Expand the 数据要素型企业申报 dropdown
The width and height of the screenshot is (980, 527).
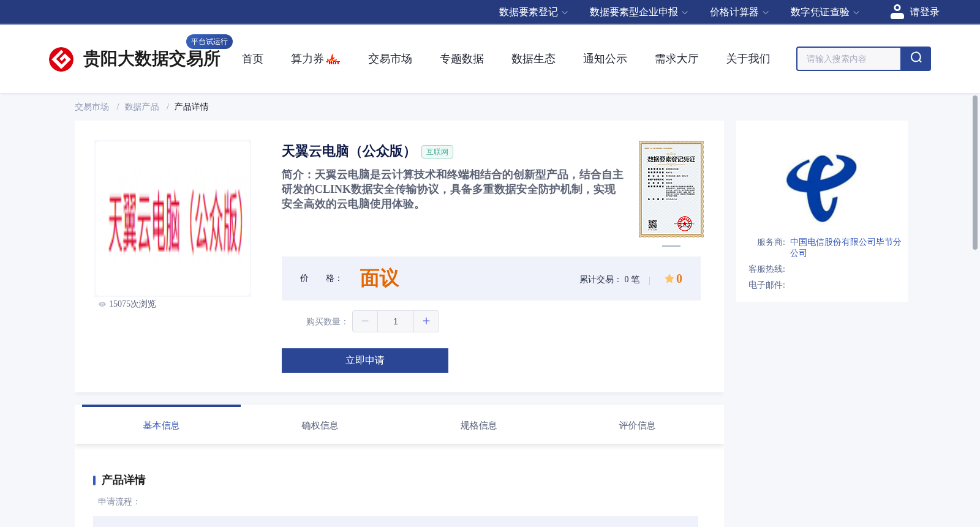point(639,12)
